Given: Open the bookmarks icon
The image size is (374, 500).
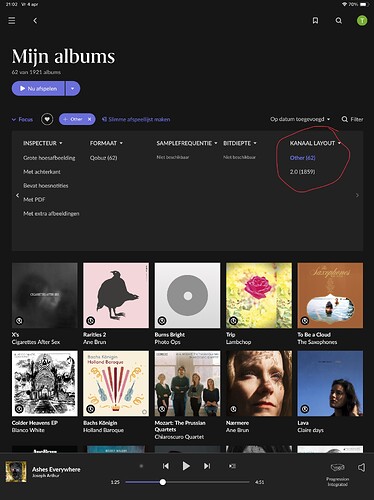Looking at the screenshot, I should [315, 21].
